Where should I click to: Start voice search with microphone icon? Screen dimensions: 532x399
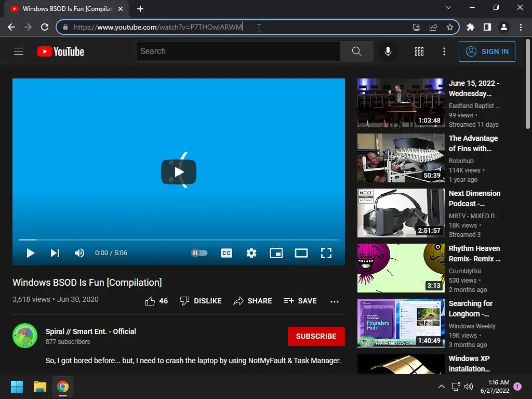point(388,51)
